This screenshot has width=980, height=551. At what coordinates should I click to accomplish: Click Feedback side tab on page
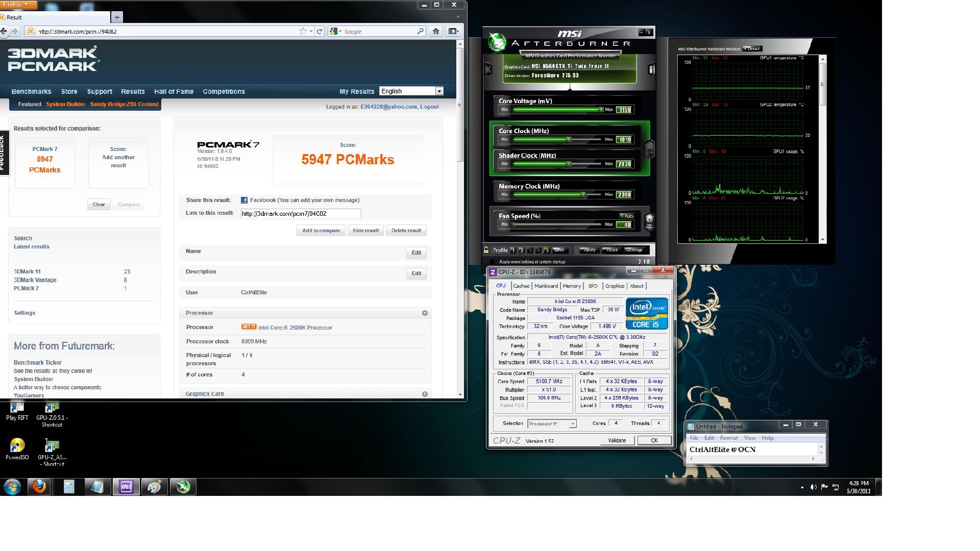(x=4, y=153)
